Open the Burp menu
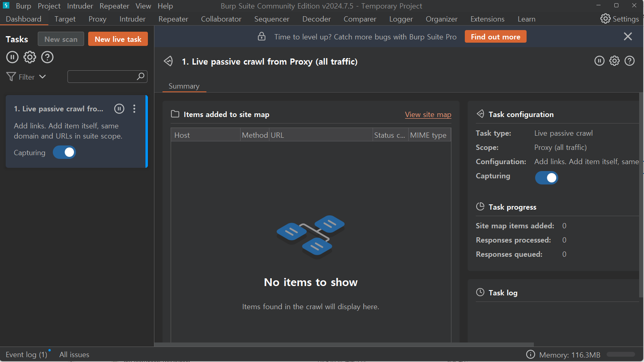Screen dimensions: 644x362 (24, 6)
